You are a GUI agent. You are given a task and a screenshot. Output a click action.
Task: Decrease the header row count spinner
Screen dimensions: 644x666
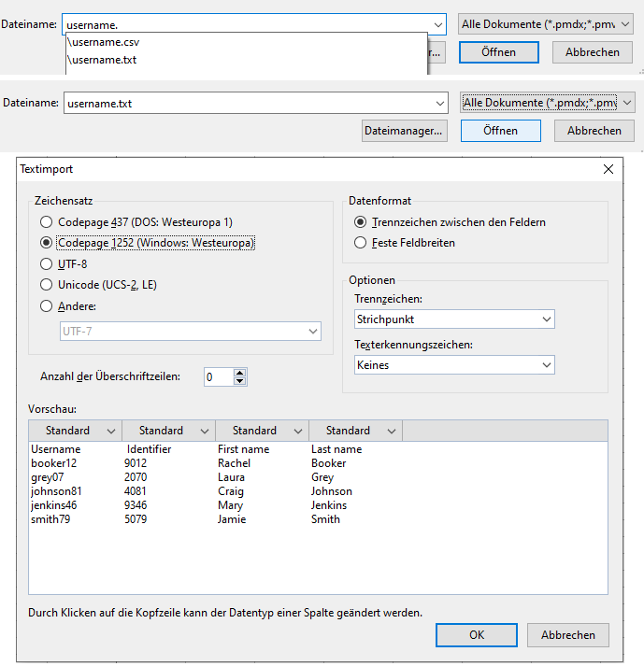coord(240,381)
